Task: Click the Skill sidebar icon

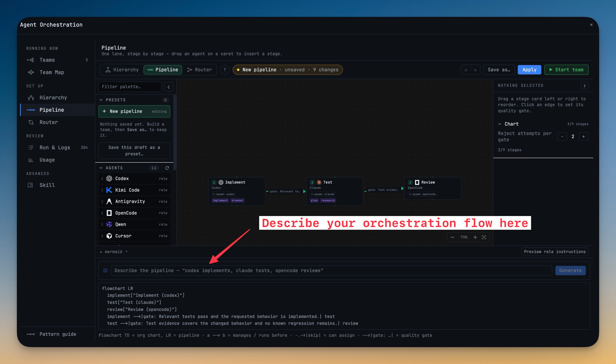Action: click(30, 185)
